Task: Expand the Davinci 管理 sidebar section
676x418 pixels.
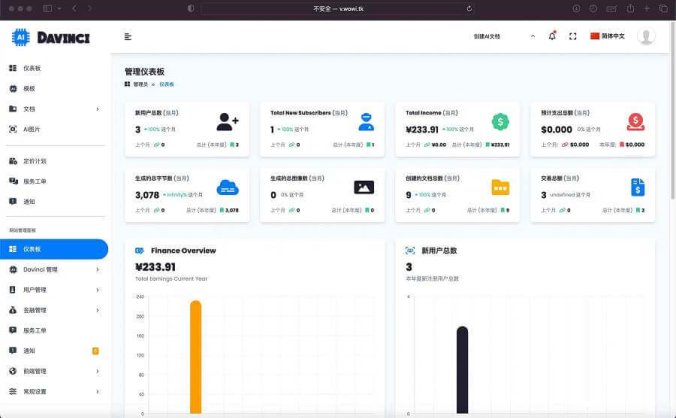Action: pos(54,270)
